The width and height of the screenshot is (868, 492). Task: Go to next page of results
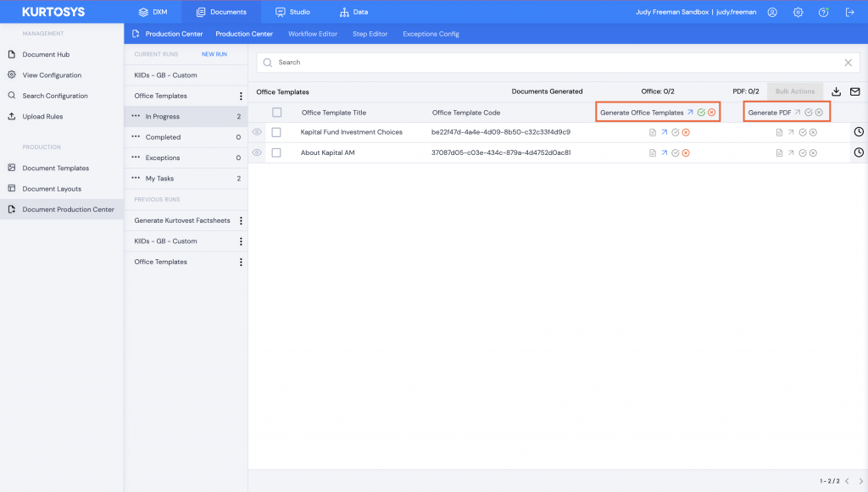click(861, 481)
